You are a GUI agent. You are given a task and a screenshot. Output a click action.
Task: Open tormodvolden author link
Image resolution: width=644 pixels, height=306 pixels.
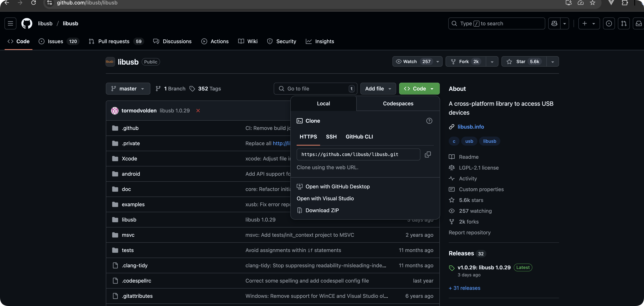point(139,111)
